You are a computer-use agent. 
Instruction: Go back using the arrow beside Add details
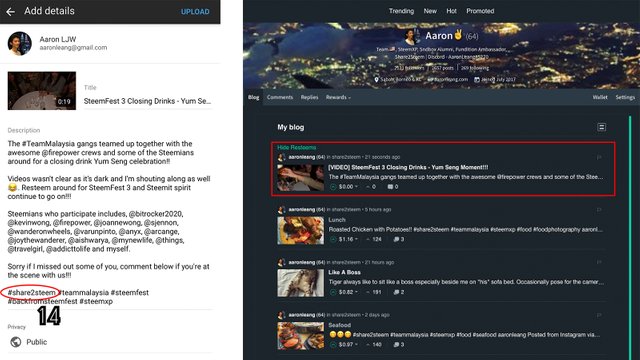[x=11, y=12]
